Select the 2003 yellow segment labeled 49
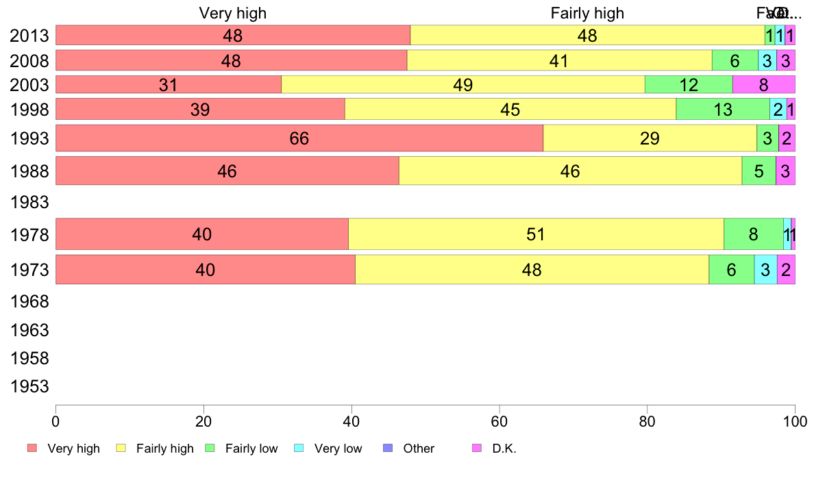 [463, 85]
